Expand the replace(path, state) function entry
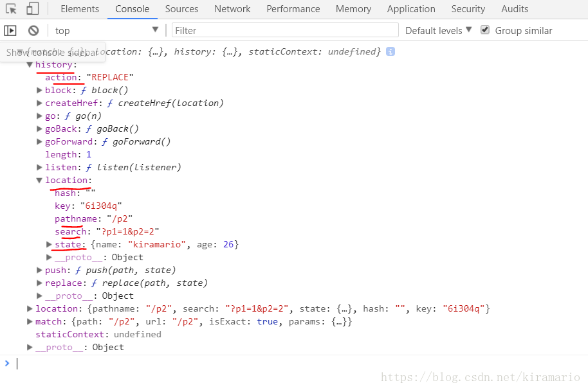The image size is (588, 390). (39, 283)
